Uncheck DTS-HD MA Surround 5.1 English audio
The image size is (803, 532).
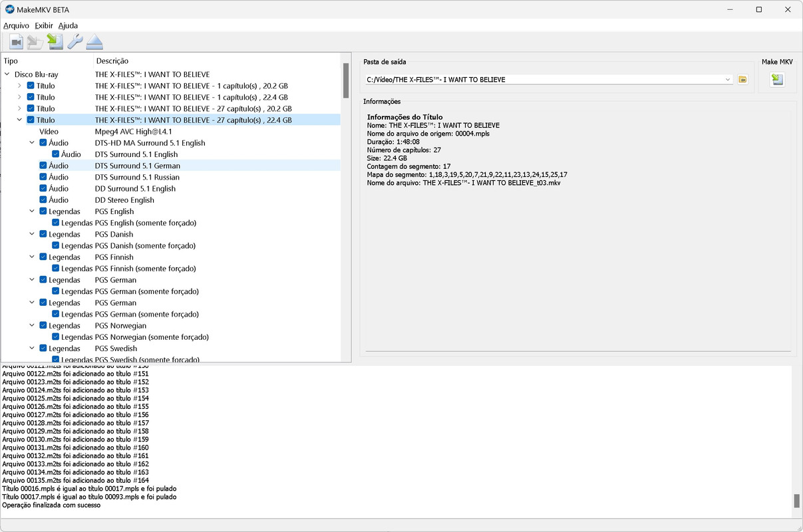click(43, 143)
